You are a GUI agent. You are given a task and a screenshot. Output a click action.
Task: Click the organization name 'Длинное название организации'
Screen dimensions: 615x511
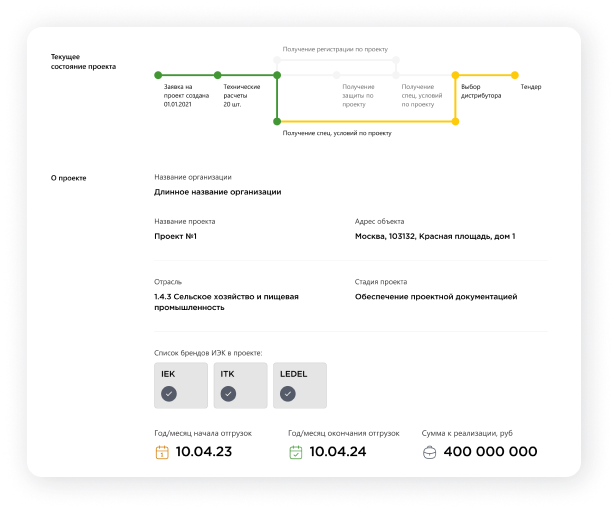(217, 192)
